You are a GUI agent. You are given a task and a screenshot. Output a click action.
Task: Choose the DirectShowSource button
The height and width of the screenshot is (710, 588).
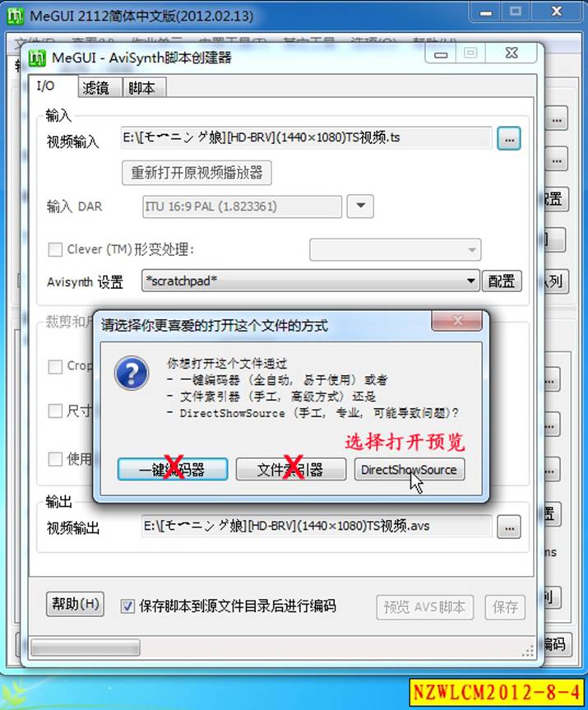pyautogui.click(x=410, y=470)
